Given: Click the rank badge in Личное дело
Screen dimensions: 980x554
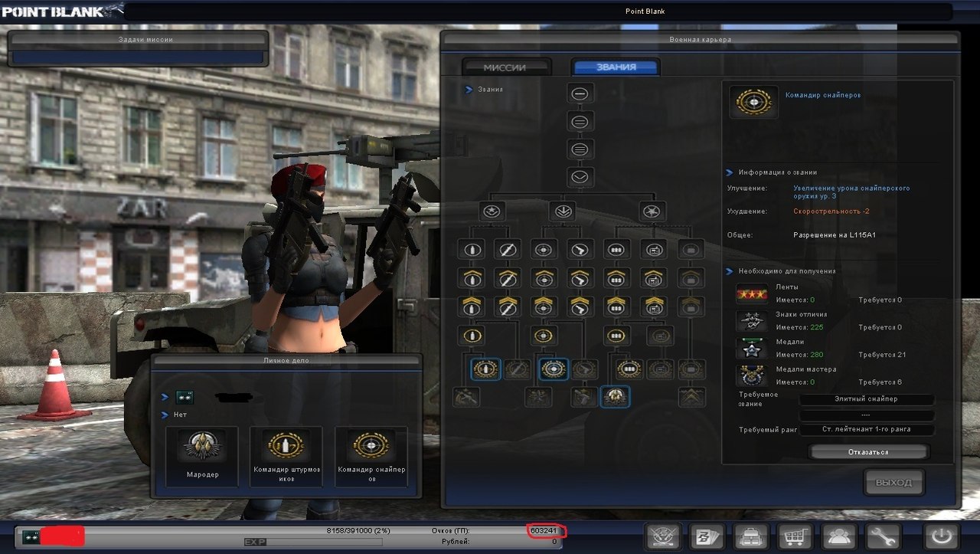Looking at the screenshot, I should (185, 397).
